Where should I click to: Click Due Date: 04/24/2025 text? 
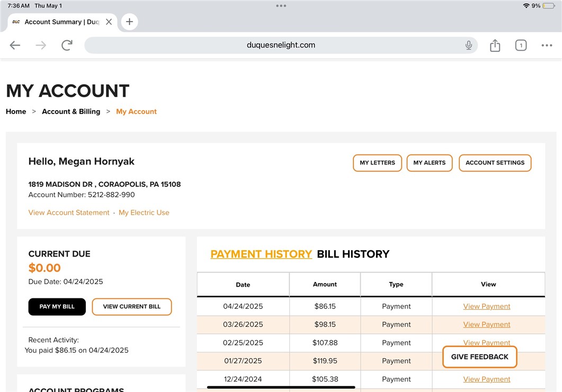coord(66,282)
